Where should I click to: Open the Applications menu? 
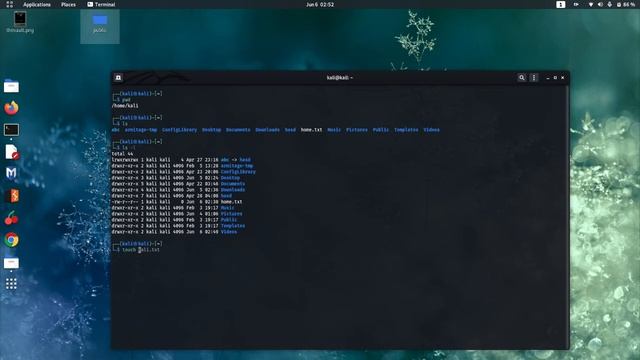37,4
